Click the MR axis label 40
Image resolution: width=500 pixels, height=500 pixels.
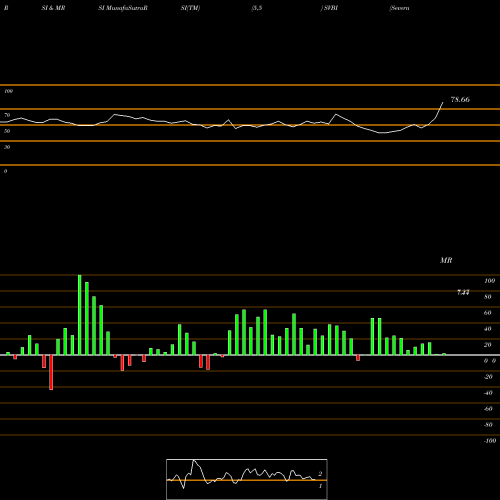488,329
